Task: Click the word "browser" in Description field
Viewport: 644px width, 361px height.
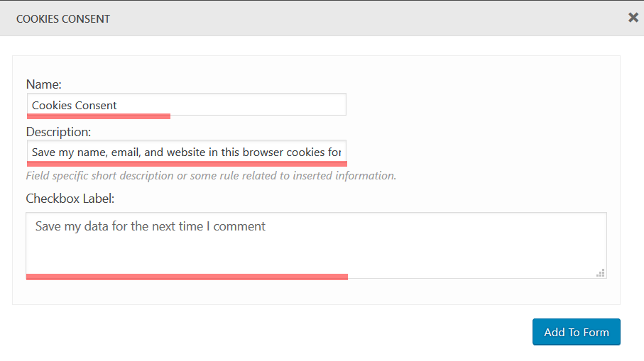Action: click(x=263, y=152)
